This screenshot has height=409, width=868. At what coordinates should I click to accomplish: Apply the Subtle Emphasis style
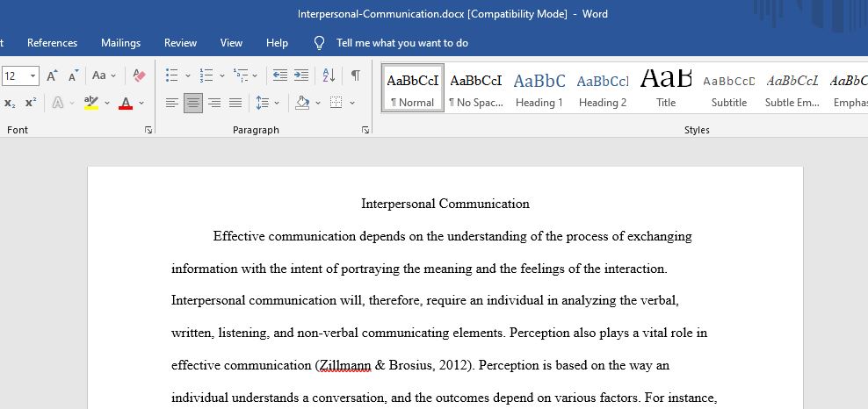[x=792, y=89]
